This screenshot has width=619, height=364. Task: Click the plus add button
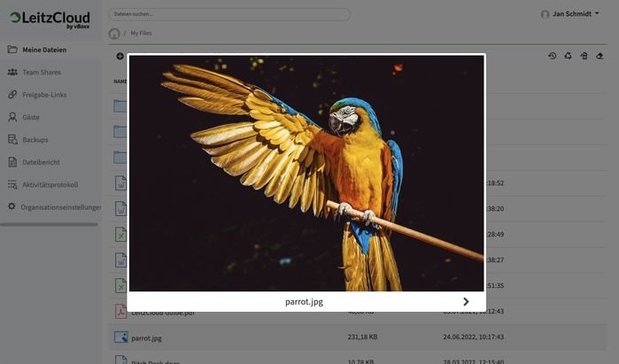click(x=120, y=57)
